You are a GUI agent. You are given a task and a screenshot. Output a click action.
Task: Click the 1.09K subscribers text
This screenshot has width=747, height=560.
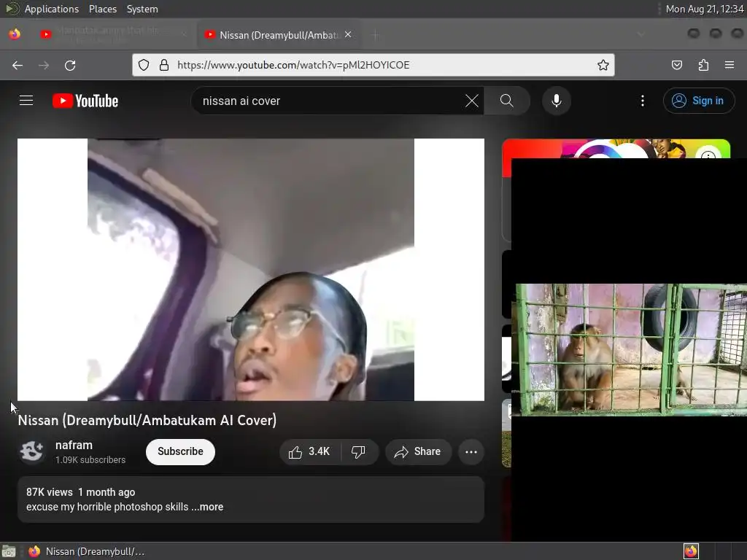point(90,460)
